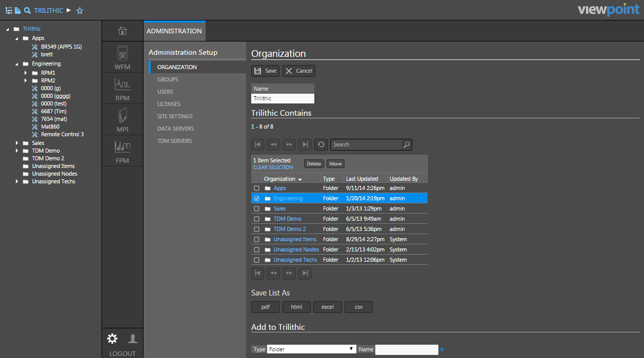The height and width of the screenshot is (358, 644).
Task: Select Mat860 in the tree
Action: (50, 127)
